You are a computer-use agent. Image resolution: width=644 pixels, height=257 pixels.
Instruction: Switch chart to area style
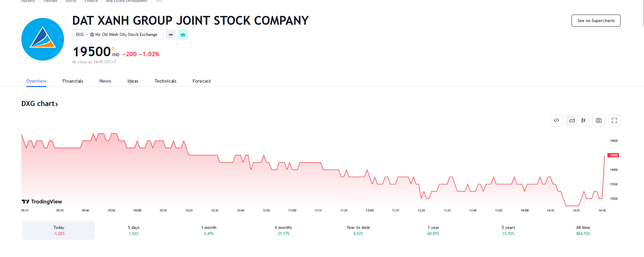tap(572, 121)
